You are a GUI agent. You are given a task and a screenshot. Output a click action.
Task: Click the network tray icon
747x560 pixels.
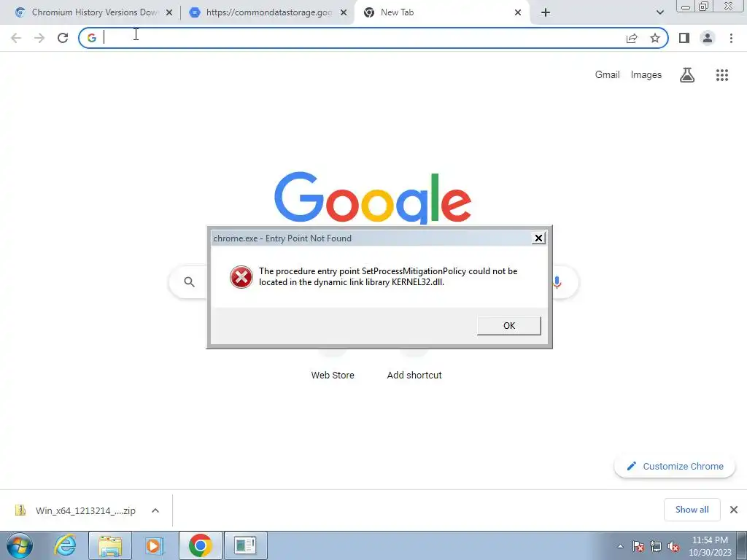[x=656, y=546]
